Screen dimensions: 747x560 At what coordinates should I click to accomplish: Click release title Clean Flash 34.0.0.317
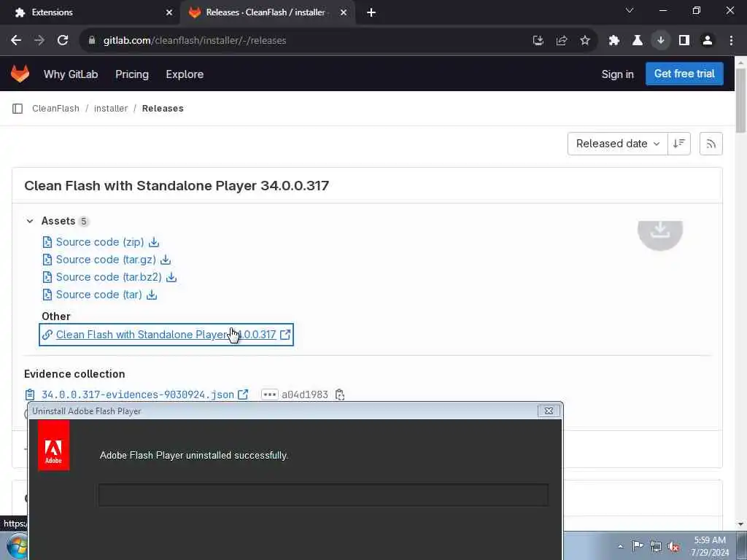point(177,186)
